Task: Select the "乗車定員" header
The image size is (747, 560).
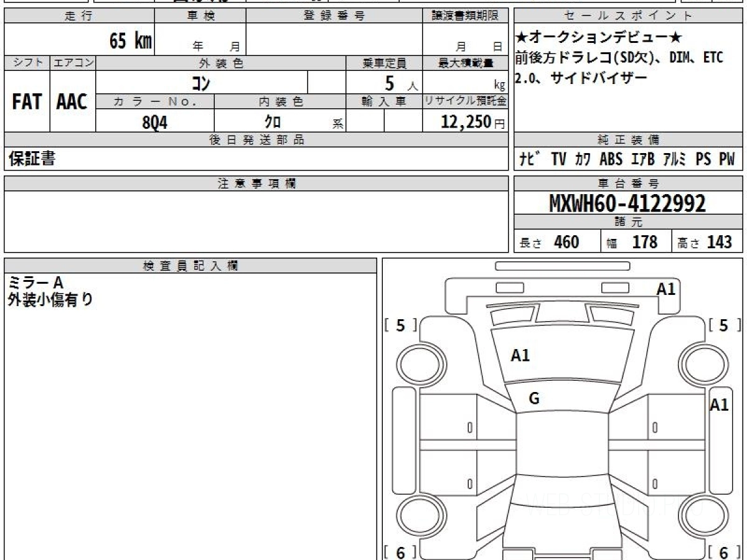Action: (384, 63)
